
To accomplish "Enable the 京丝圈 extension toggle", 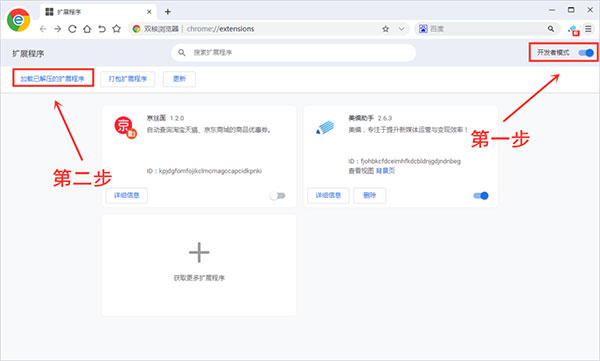I will click(277, 196).
